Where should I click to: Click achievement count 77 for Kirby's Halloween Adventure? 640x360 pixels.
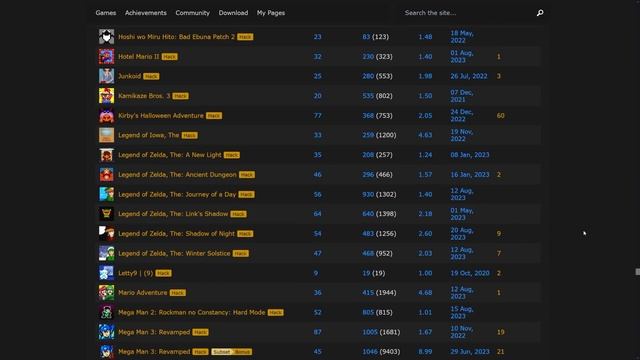coord(318,116)
